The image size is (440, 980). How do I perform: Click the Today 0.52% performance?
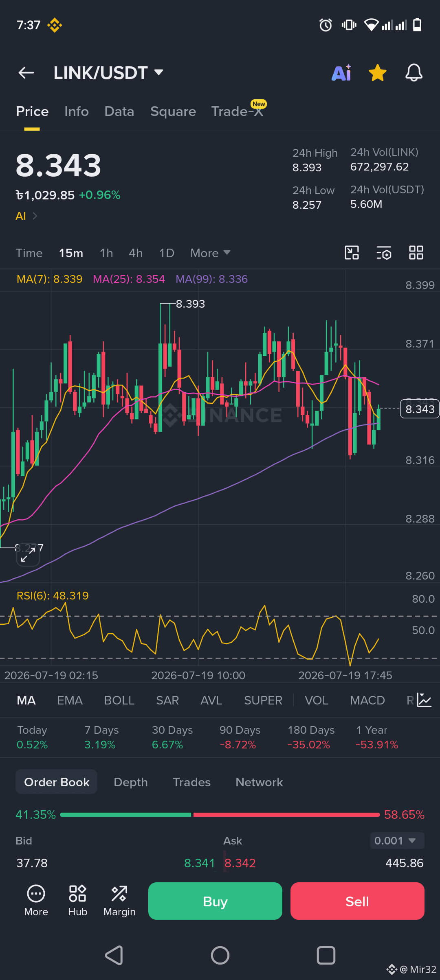pos(32,737)
